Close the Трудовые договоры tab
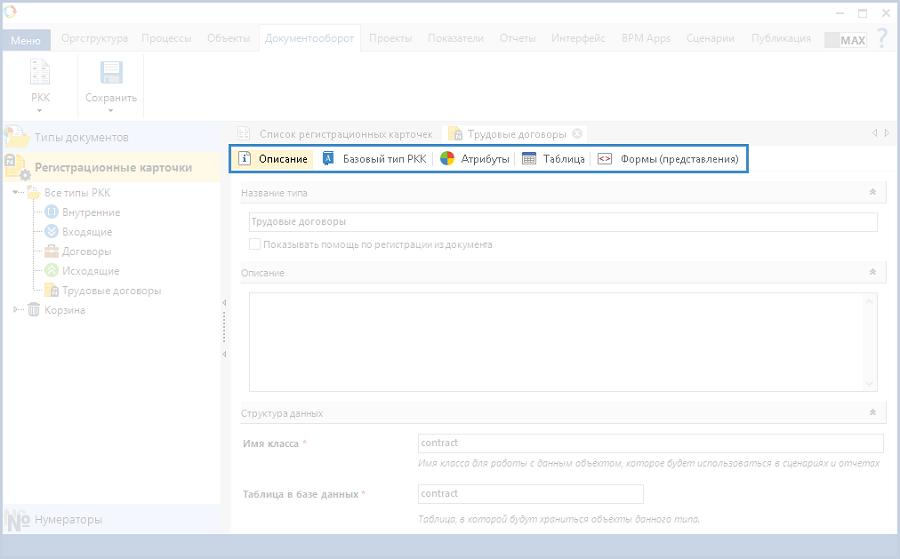Viewport: 900px width, 559px height. coord(578,133)
